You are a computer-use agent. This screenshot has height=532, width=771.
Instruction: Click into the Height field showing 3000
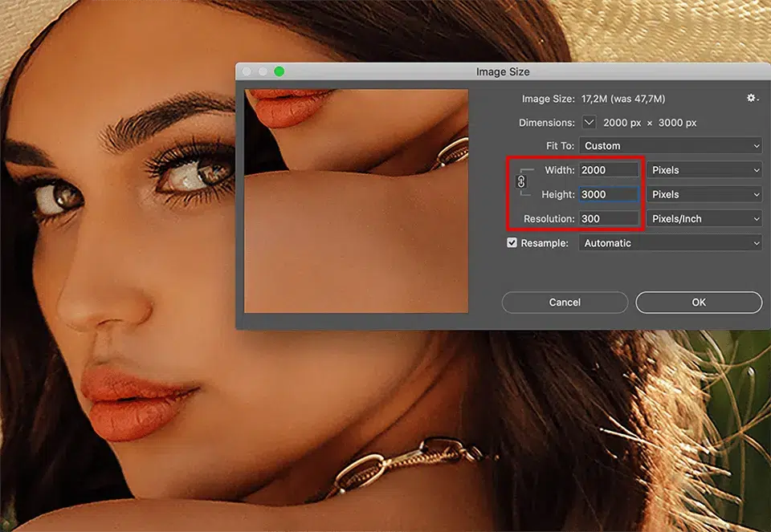[x=608, y=194]
